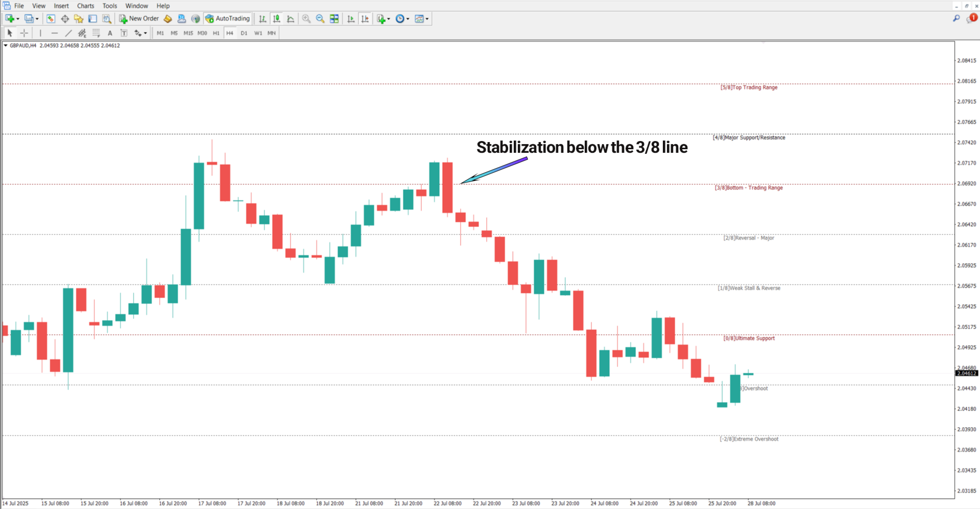This screenshot has height=509, width=980.
Task: Select the Crosshair tool
Action: tap(24, 33)
